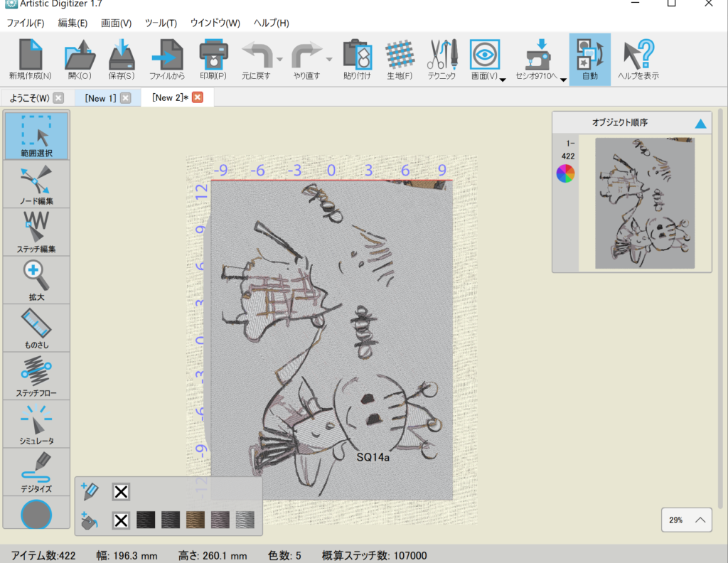Toggle the 自動 auto mode button

pyautogui.click(x=589, y=59)
